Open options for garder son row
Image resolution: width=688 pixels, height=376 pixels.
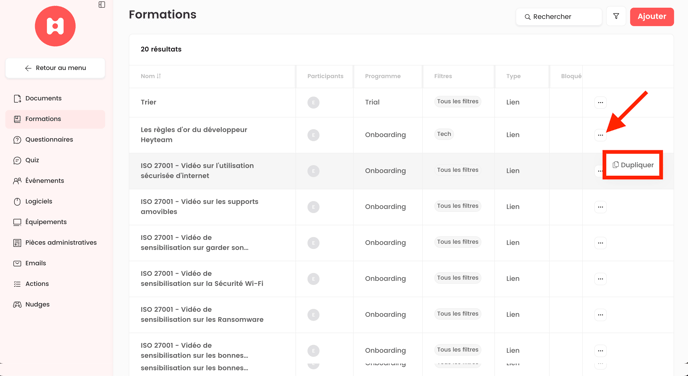coord(600,243)
